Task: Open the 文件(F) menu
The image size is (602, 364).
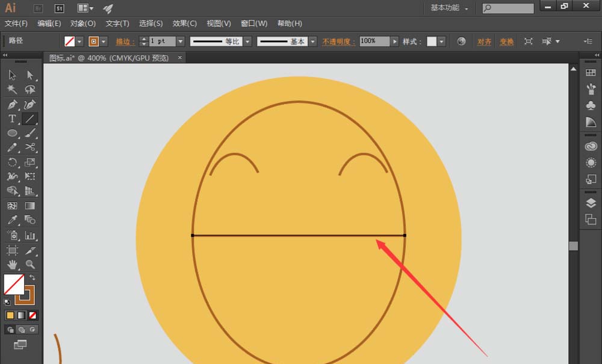Action: pos(16,23)
